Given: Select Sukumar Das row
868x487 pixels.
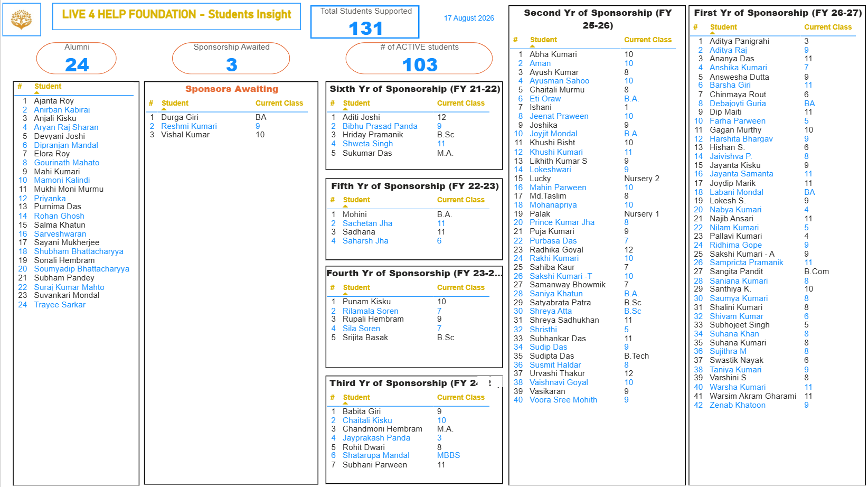Looking at the screenshot, I should click(x=409, y=153).
